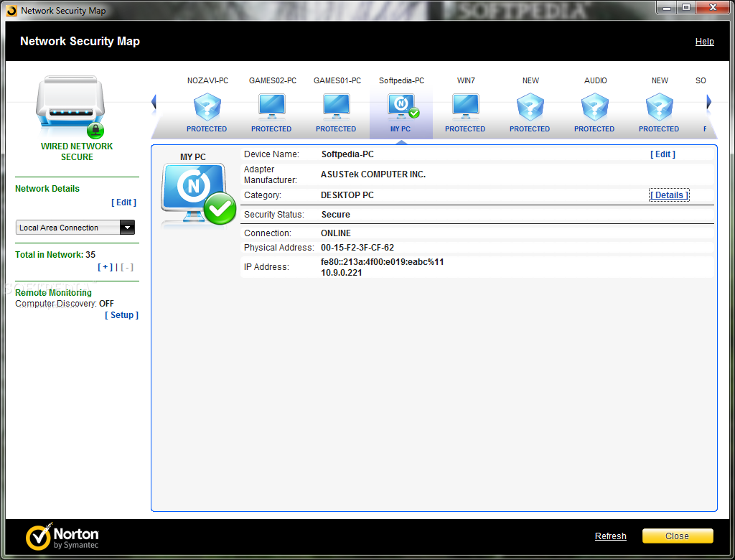Viewport: 735px width, 560px height.
Task: Click the yellow Close button
Action: [678, 536]
